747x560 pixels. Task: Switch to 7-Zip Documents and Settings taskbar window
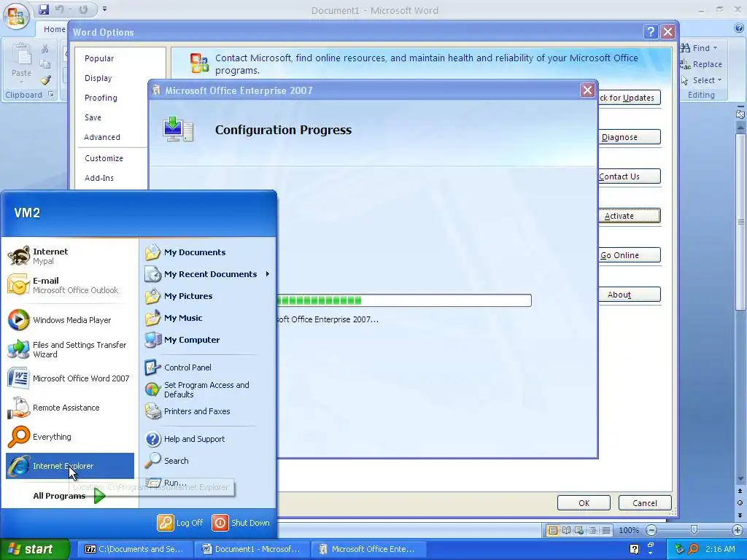pos(135,549)
